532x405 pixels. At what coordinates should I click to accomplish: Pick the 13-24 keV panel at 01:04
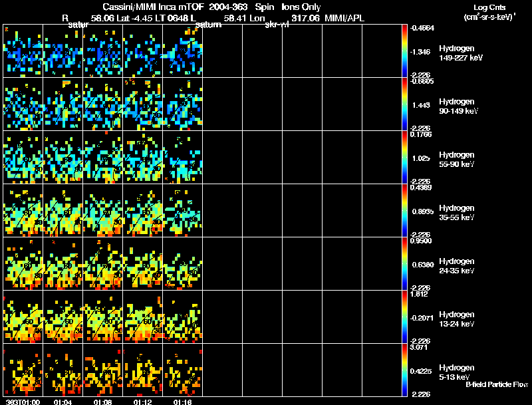click(x=63, y=317)
